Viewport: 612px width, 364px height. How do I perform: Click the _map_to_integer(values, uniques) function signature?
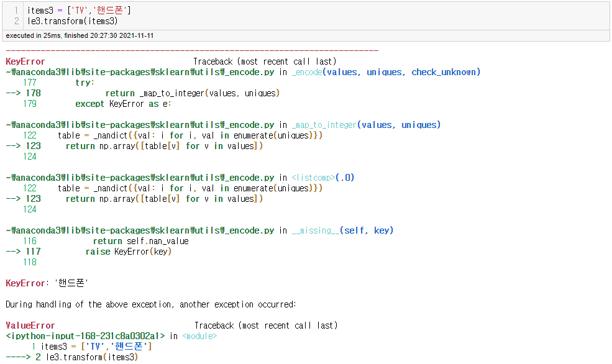pyautogui.click(x=366, y=125)
